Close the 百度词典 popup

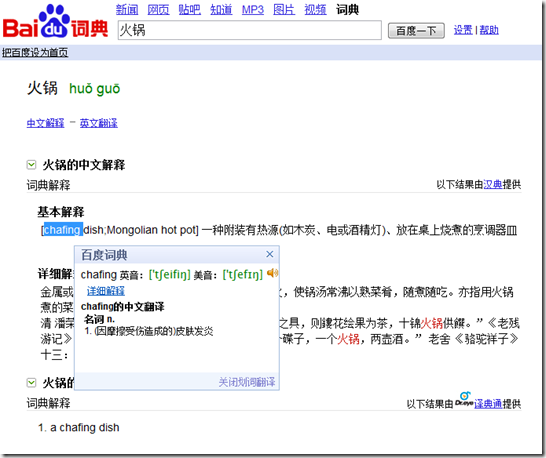[270, 254]
